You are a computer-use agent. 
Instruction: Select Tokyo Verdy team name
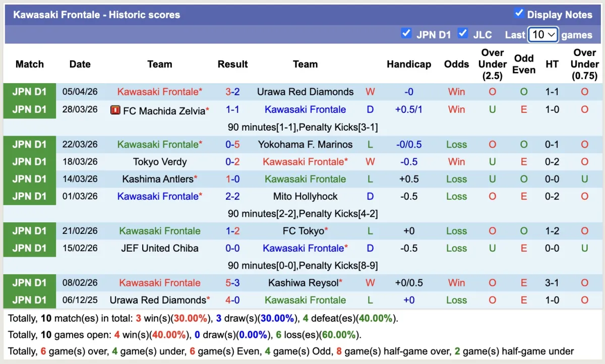pyautogui.click(x=160, y=162)
